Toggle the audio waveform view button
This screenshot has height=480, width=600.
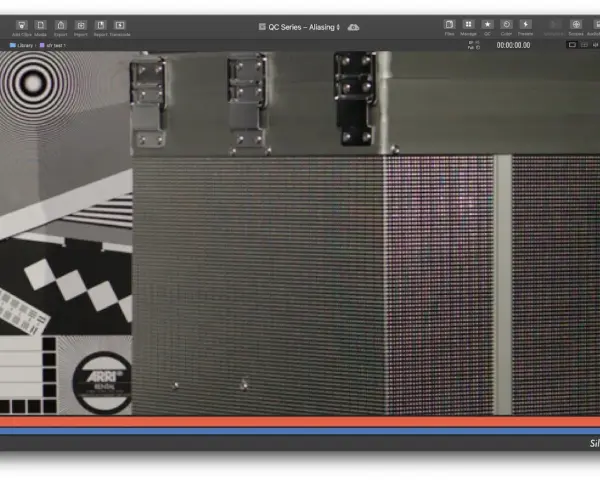595,45
